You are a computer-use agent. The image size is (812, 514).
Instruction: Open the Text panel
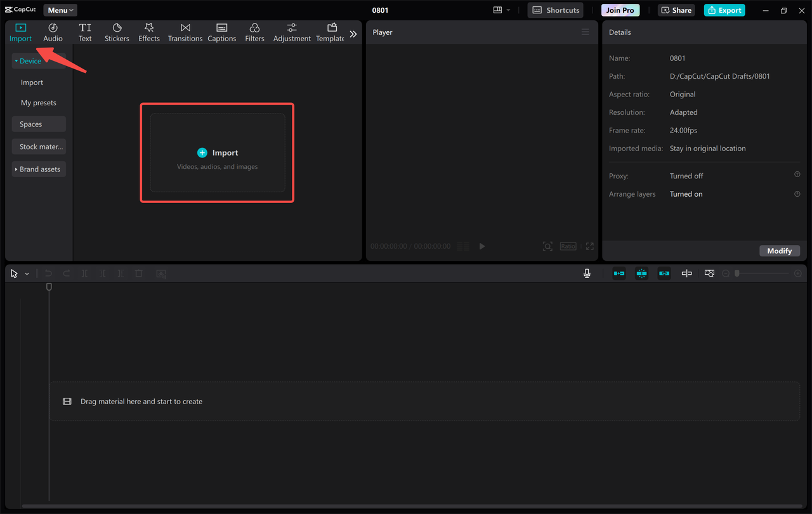pyautogui.click(x=85, y=32)
